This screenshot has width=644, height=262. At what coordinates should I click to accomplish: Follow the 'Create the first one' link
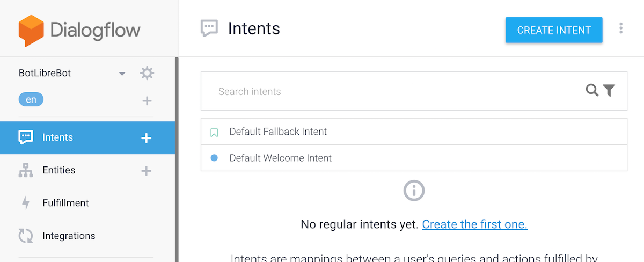pos(474,224)
